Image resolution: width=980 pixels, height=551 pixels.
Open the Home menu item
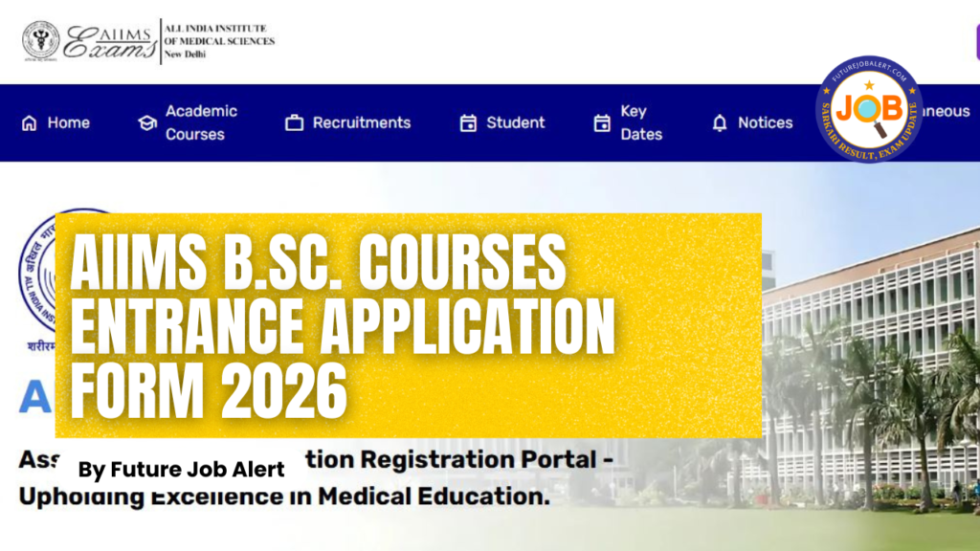click(69, 123)
